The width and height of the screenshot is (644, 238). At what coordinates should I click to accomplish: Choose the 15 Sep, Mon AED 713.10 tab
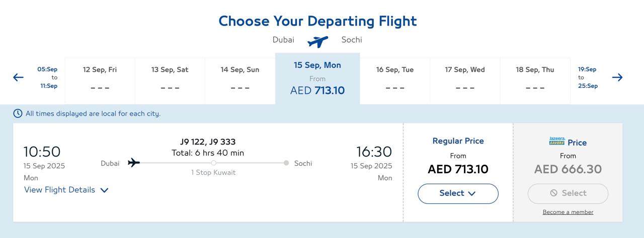pyautogui.click(x=317, y=78)
